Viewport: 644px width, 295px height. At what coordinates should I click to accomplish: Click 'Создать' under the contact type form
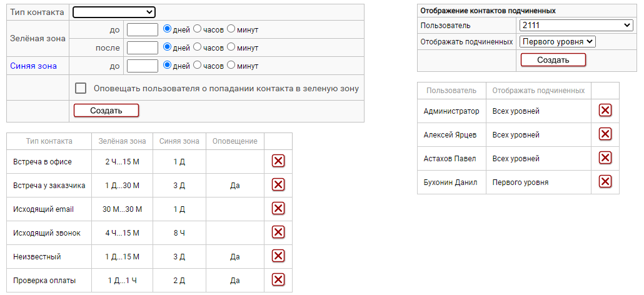point(106,111)
